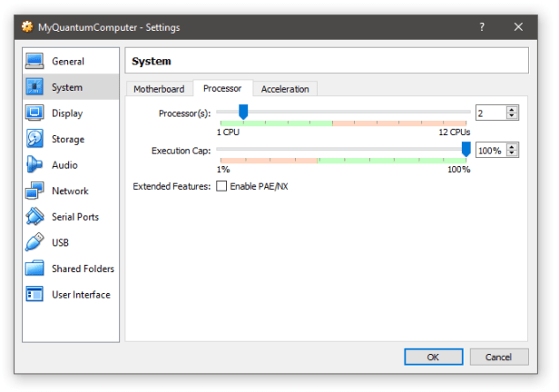The height and width of the screenshot is (392, 559).
Task: Open Display settings via its icon
Action: [35, 113]
